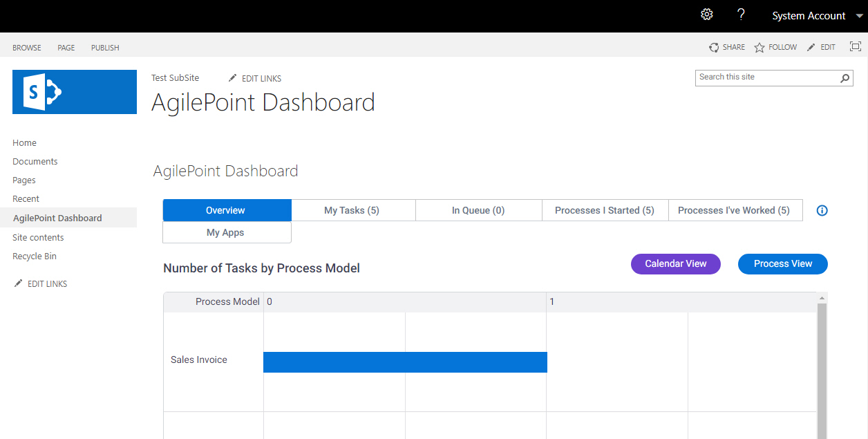Open Processes I've Worked (5) tab

(735, 210)
